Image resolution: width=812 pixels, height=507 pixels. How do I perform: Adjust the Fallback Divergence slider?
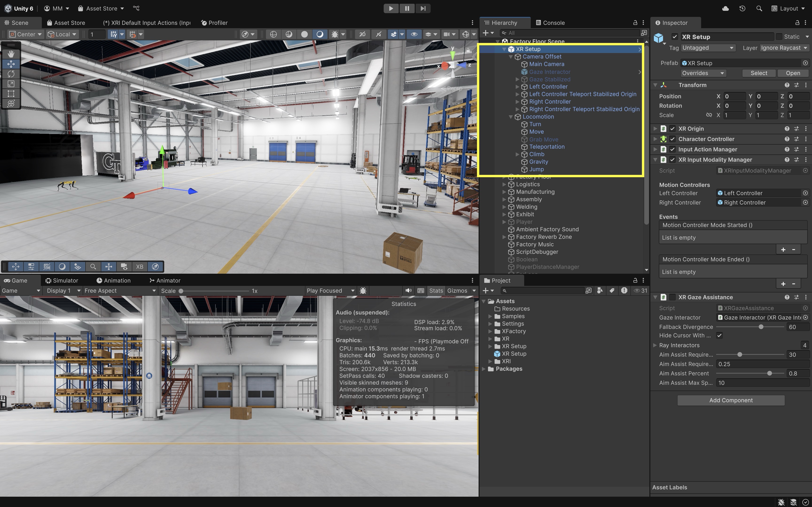pyautogui.click(x=761, y=327)
